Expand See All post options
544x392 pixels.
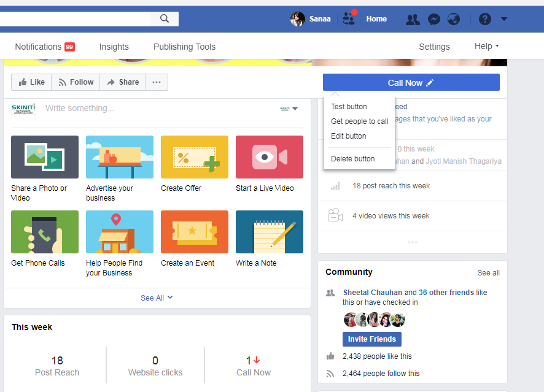[x=157, y=298]
